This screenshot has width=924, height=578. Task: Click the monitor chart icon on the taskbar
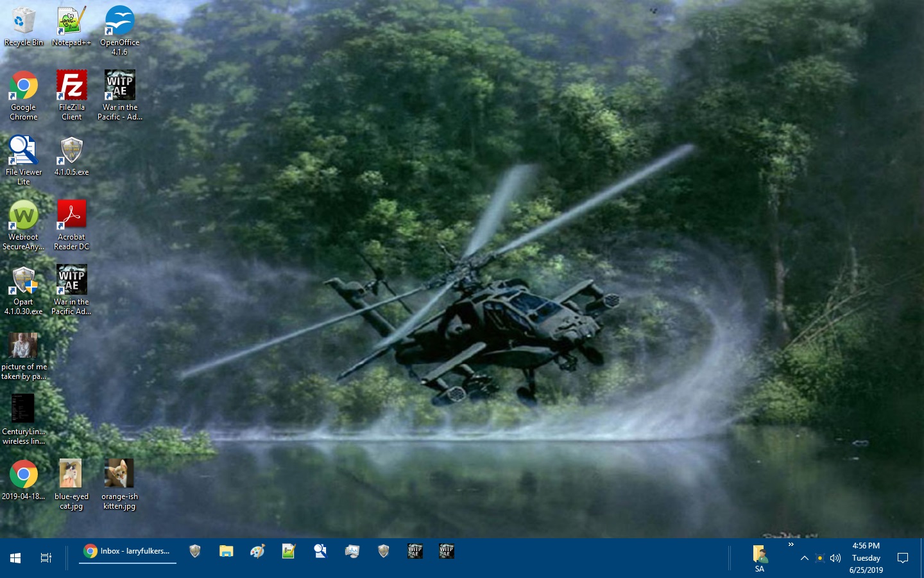[x=352, y=551]
